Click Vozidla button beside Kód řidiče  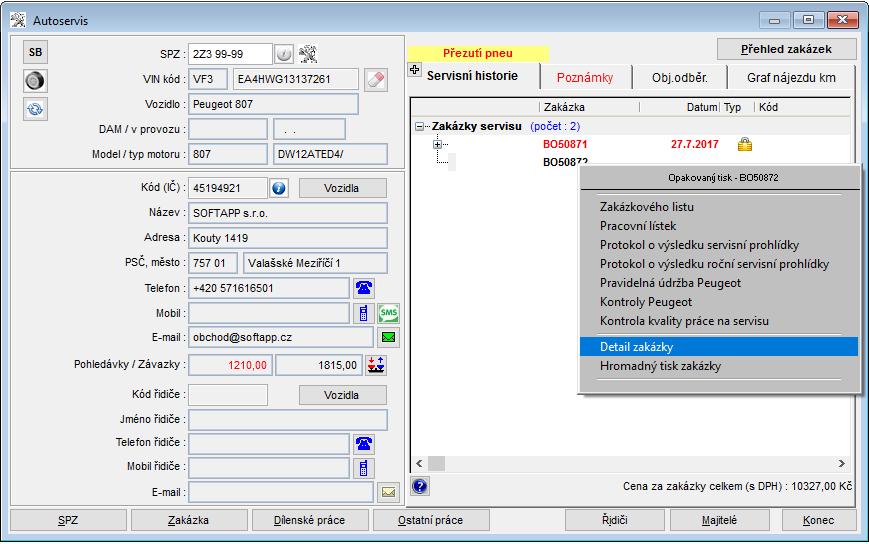[343, 395]
